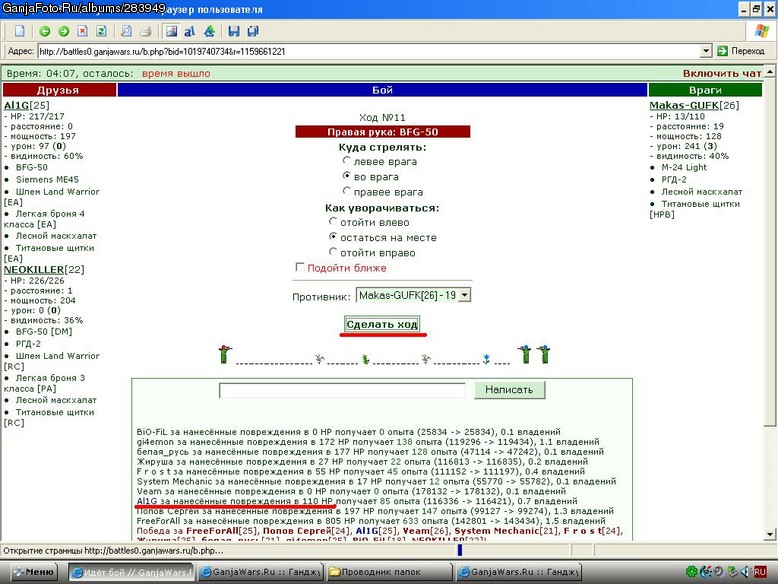Click the restore window button in title bar

pos(756,9)
